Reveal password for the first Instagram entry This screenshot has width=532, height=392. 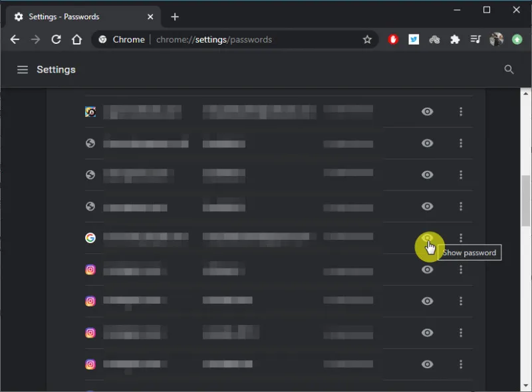tap(428, 270)
